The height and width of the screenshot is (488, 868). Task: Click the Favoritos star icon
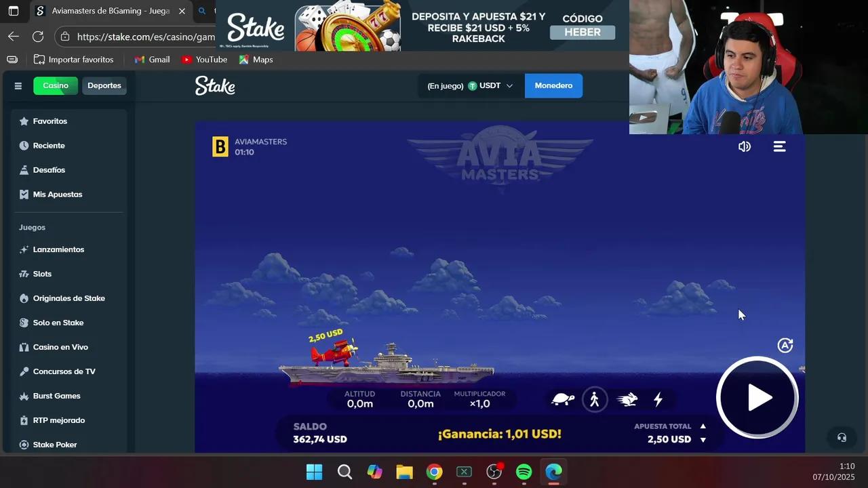tap(24, 121)
